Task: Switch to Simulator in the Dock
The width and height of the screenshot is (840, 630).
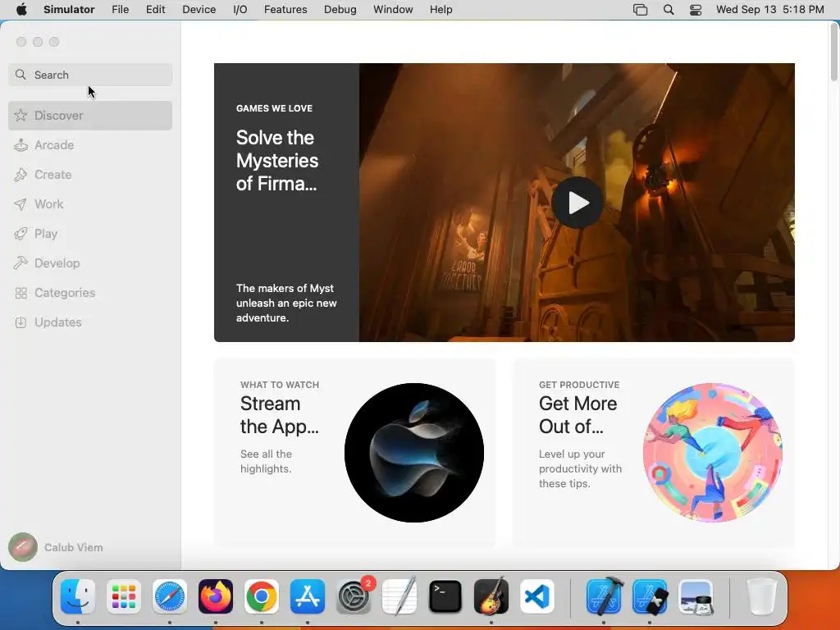Action: click(x=650, y=596)
